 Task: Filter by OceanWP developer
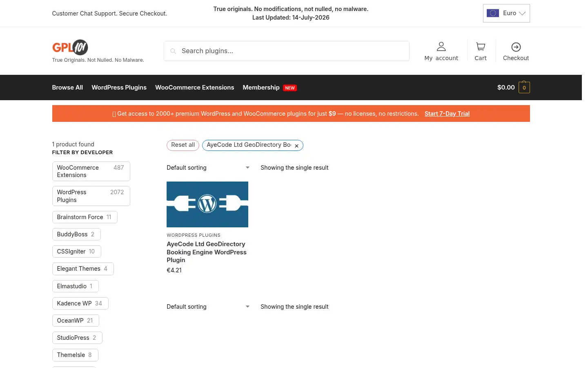coord(76,321)
